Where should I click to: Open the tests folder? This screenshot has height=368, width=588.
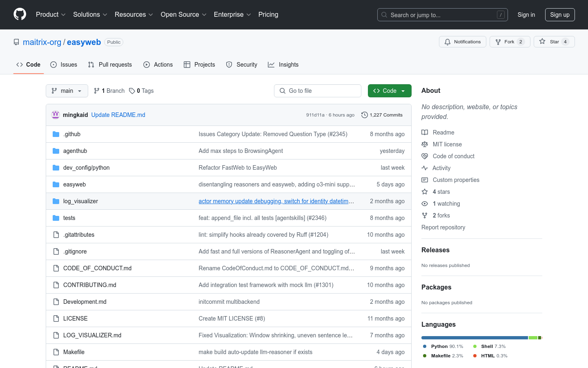click(x=69, y=218)
